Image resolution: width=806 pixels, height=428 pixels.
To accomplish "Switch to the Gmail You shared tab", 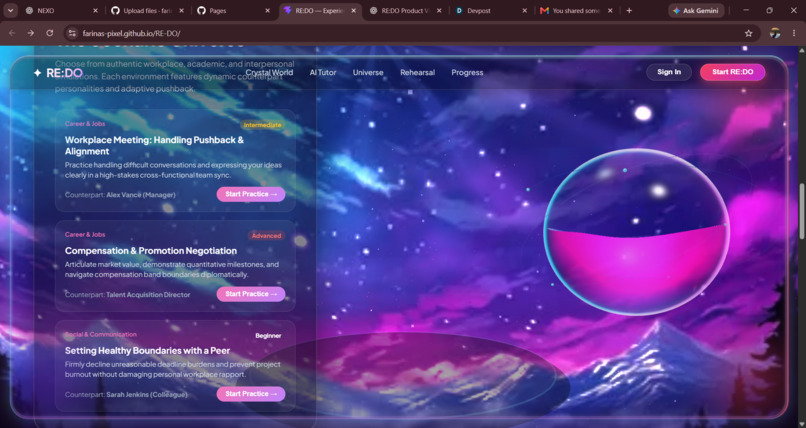I will tap(577, 10).
